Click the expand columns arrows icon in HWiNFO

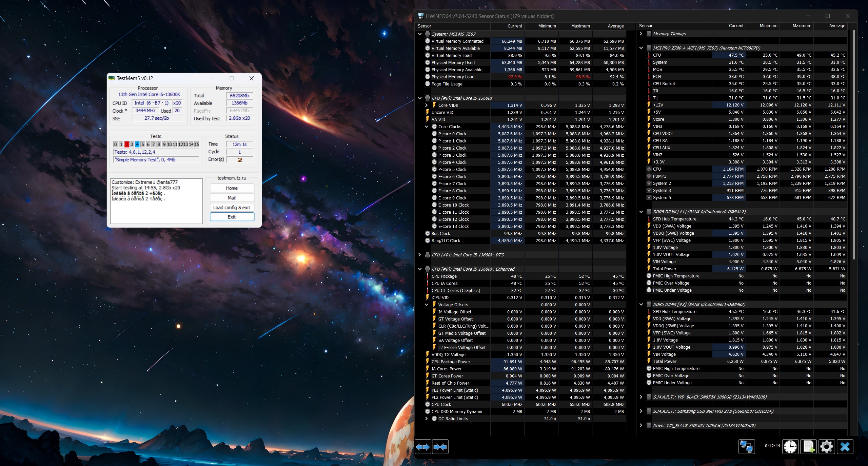423,447
